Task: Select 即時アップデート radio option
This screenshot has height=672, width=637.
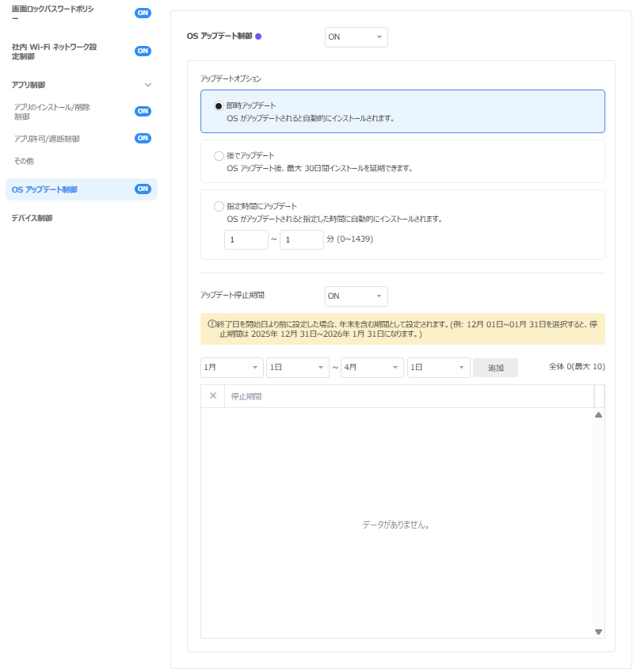Action: tap(219, 106)
